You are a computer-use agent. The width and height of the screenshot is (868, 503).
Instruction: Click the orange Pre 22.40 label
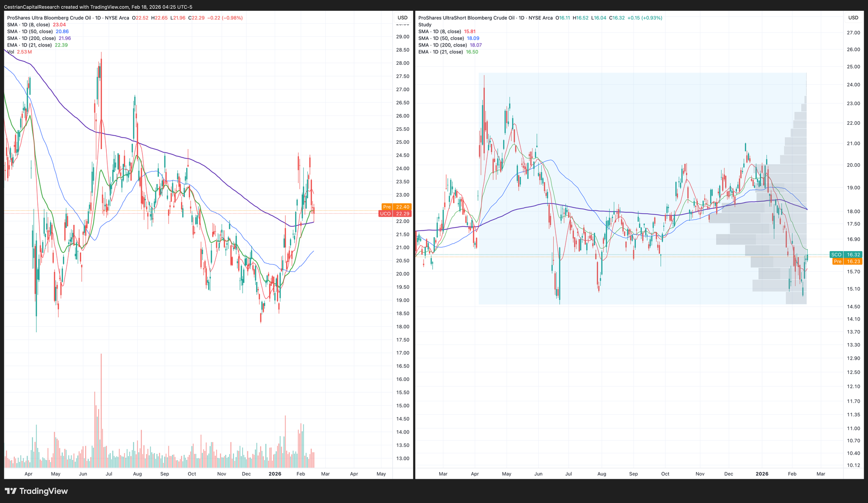pos(396,207)
